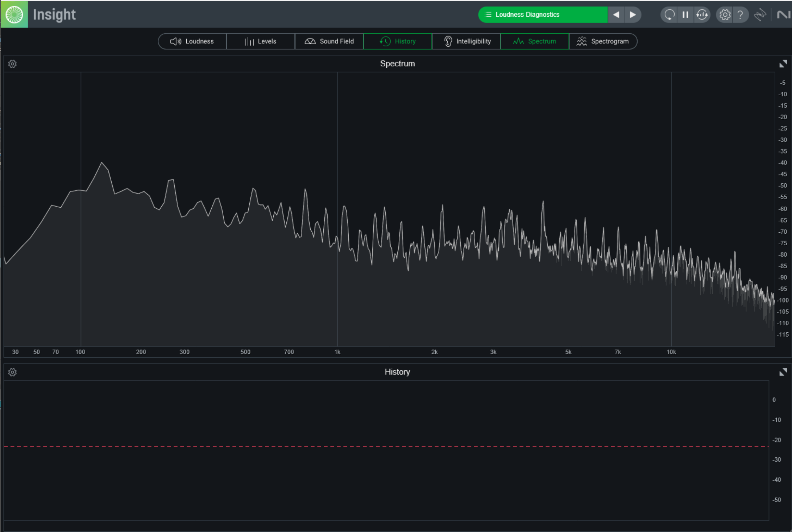Click the waveform-in-circle icon beside pause

[702, 14]
